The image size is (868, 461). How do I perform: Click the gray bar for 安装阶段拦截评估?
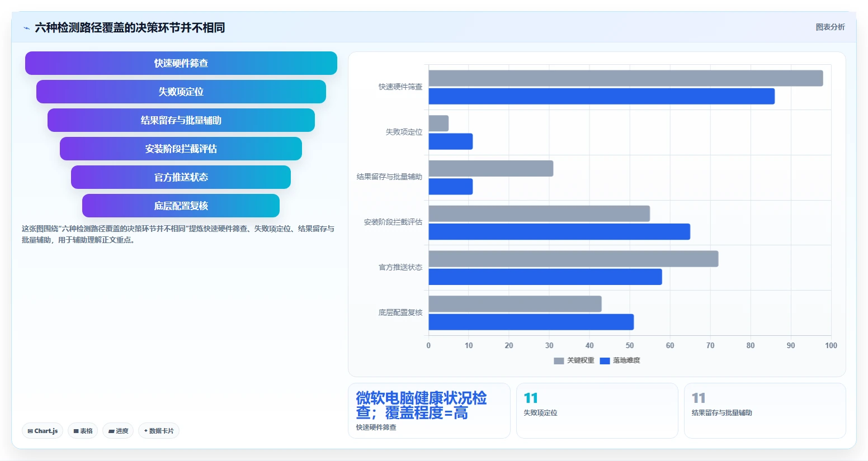pyautogui.click(x=539, y=213)
